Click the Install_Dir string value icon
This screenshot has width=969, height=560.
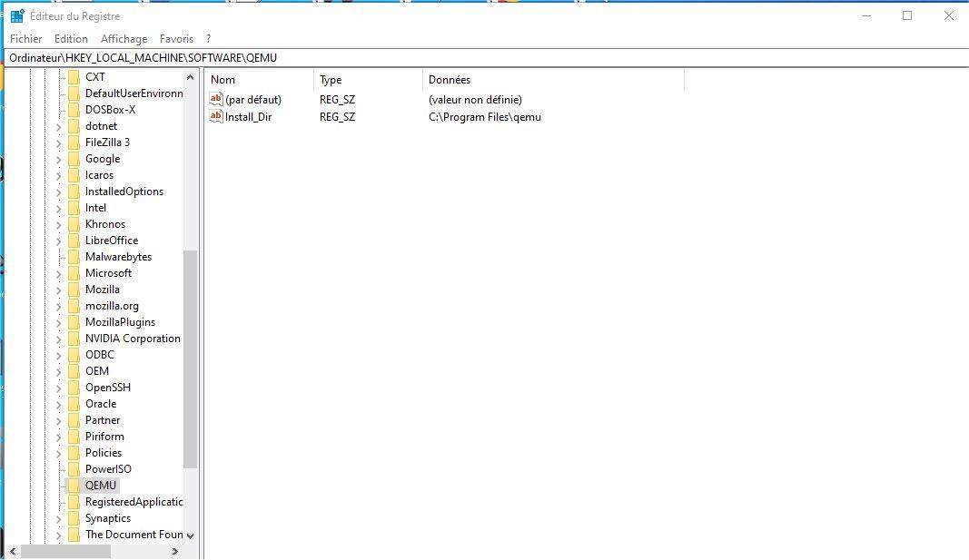click(216, 116)
